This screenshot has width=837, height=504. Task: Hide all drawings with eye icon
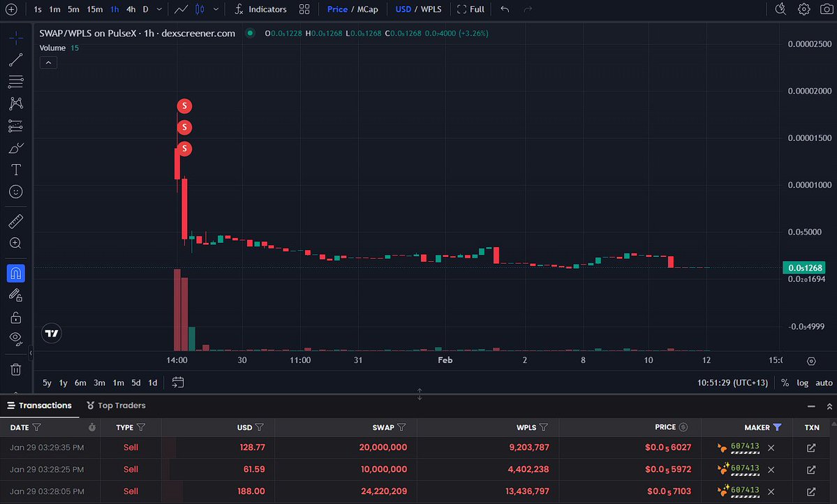pos(15,339)
